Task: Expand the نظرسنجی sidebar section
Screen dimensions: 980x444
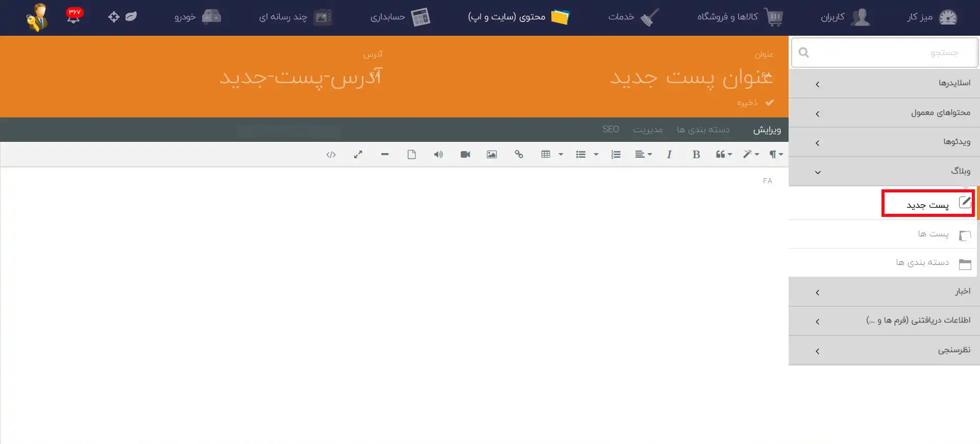Action: [x=884, y=351]
